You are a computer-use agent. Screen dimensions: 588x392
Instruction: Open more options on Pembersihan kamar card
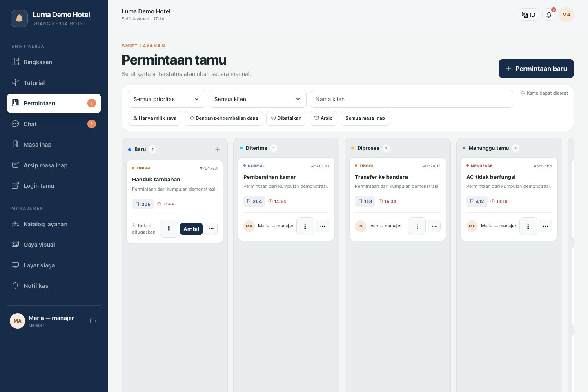click(x=323, y=226)
